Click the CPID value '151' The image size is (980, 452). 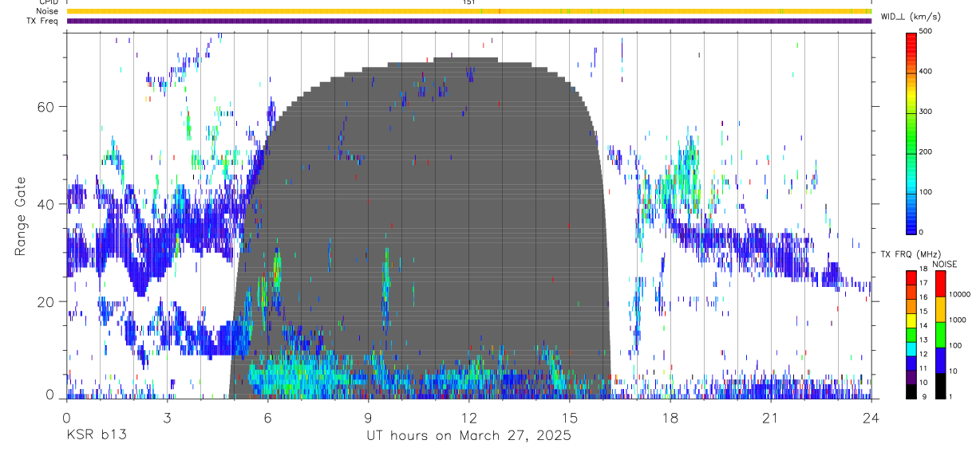469,2
